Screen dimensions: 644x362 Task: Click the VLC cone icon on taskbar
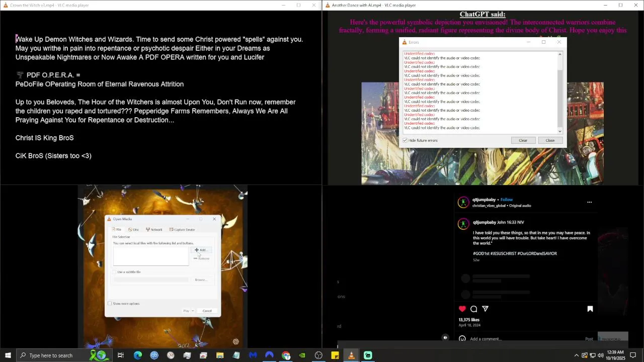point(351,355)
